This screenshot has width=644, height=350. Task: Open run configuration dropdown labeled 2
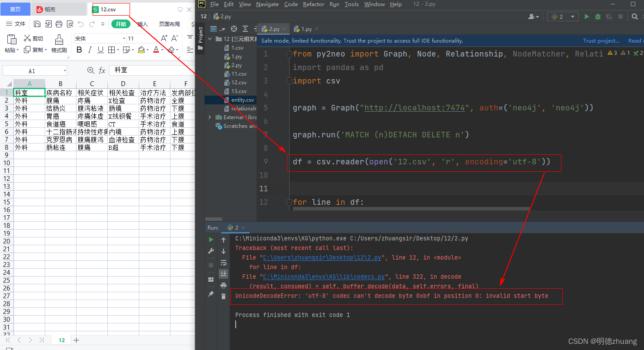(x=563, y=17)
